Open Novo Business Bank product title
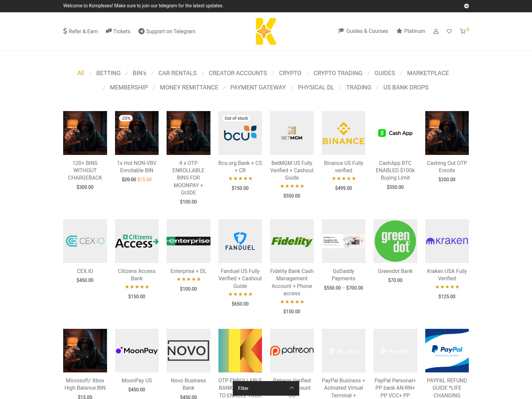Image resolution: width=532 pixels, height=399 pixels. coord(189,384)
